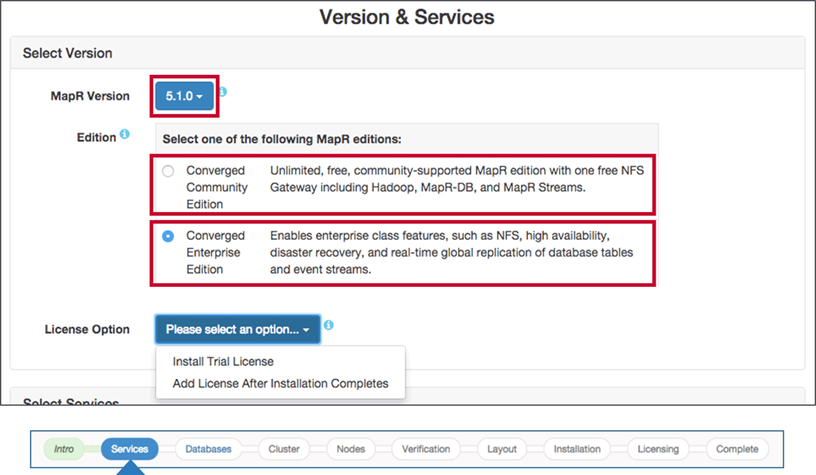Go to the Intro wizard step
Screen dimensions: 816x475
pyautogui.click(x=64, y=449)
